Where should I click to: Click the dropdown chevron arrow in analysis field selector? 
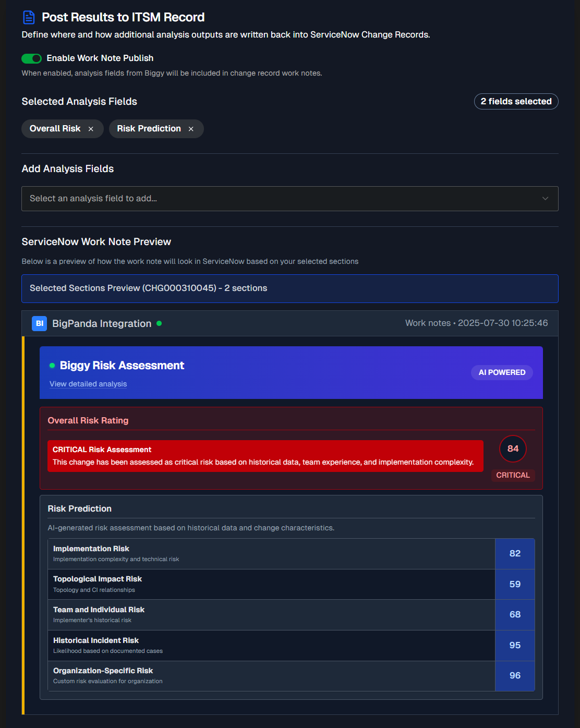(x=545, y=199)
